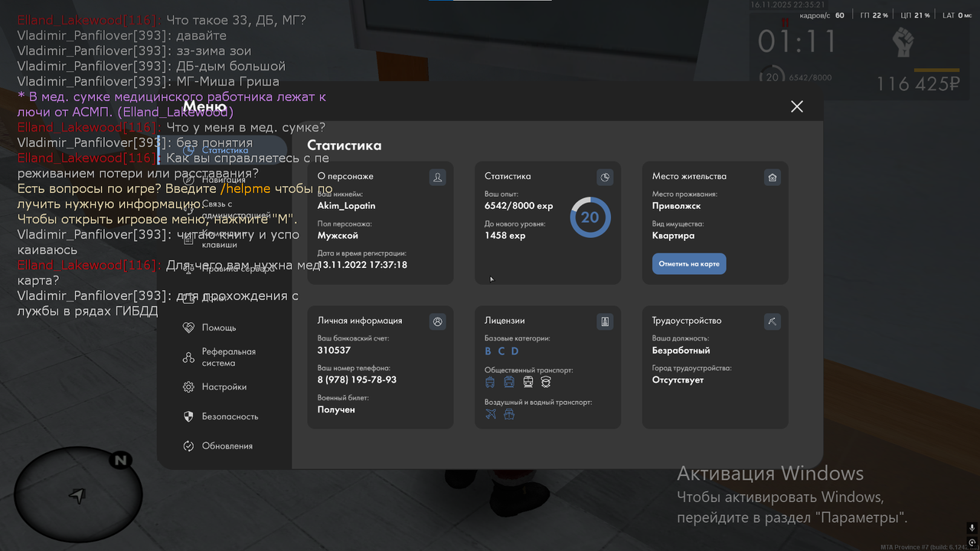Click the Реферальная система nodes icon

tap(188, 357)
